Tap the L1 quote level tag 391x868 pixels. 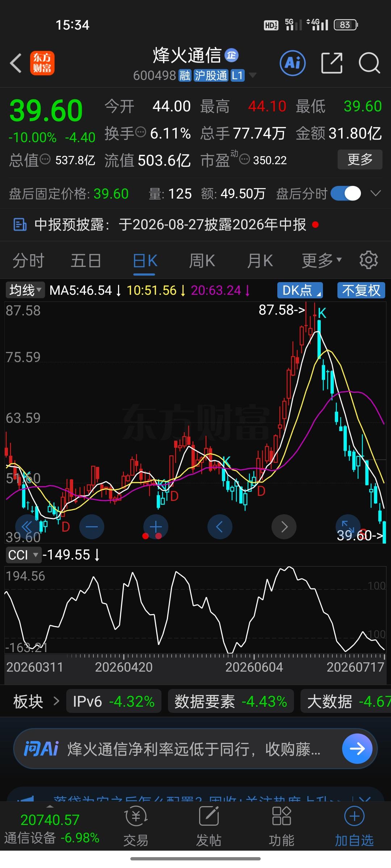point(237,76)
